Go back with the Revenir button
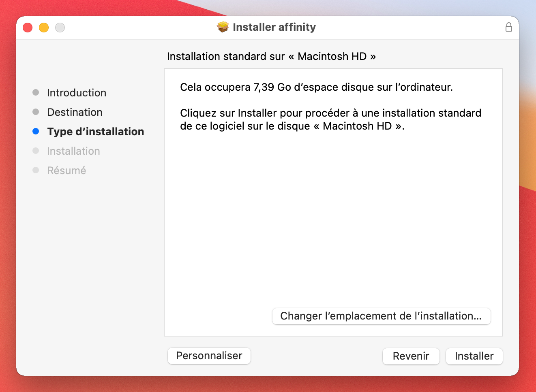536x392 pixels. (411, 356)
